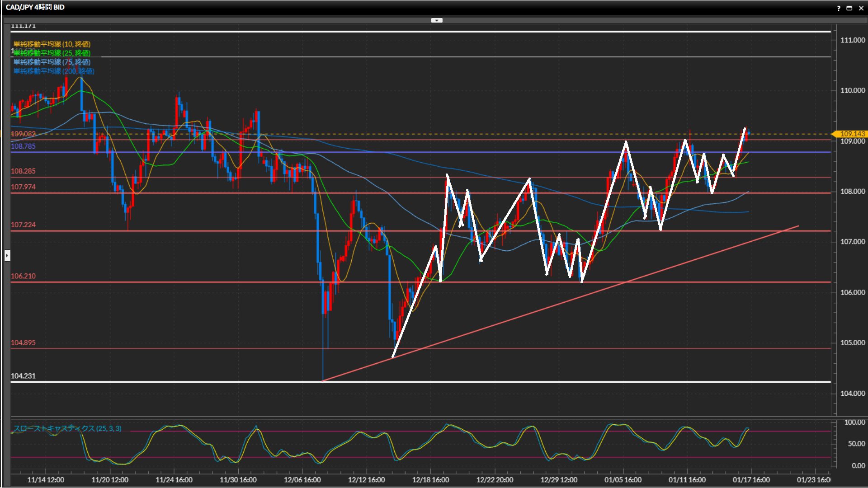The image size is (868, 488).
Task: Maximize the CAD/JPY chart window
Action: click(849, 8)
